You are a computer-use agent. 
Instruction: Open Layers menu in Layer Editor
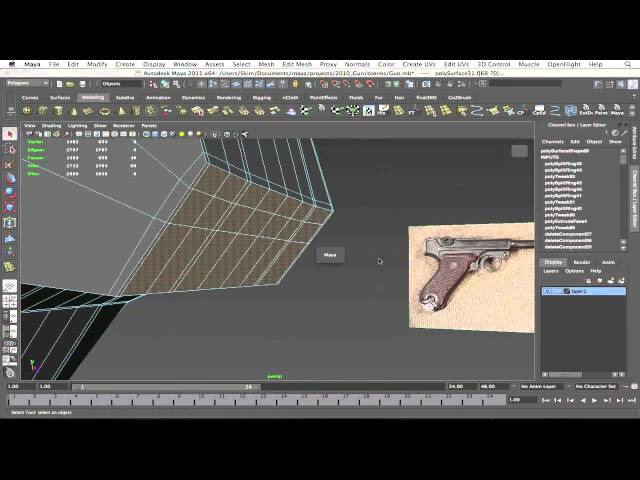pos(551,271)
